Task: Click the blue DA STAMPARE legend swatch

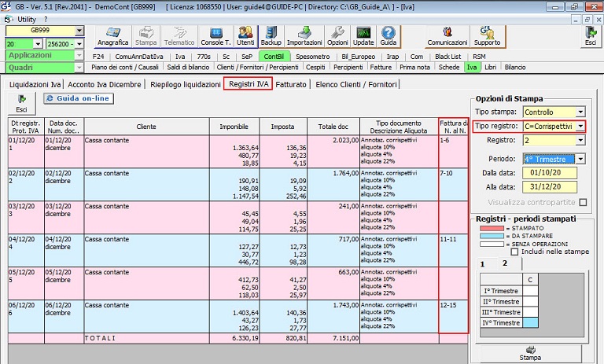Action: pyautogui.click(x=492, y=236)
